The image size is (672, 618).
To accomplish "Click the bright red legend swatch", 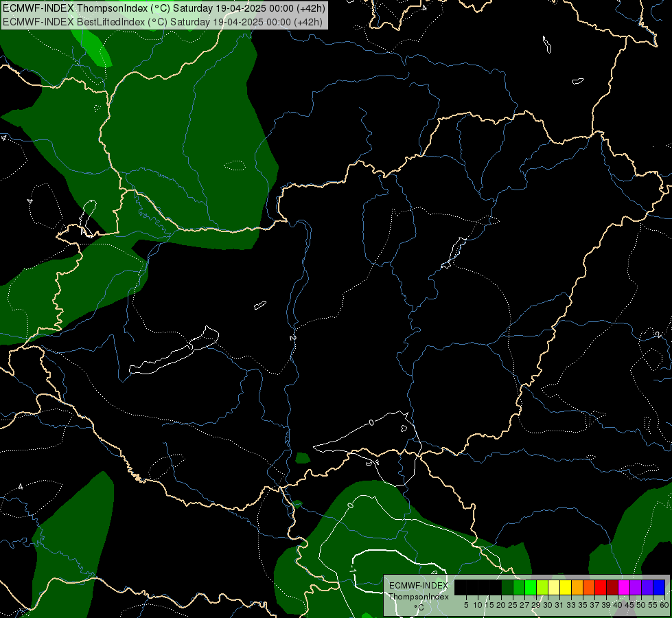I will [601, 588].
